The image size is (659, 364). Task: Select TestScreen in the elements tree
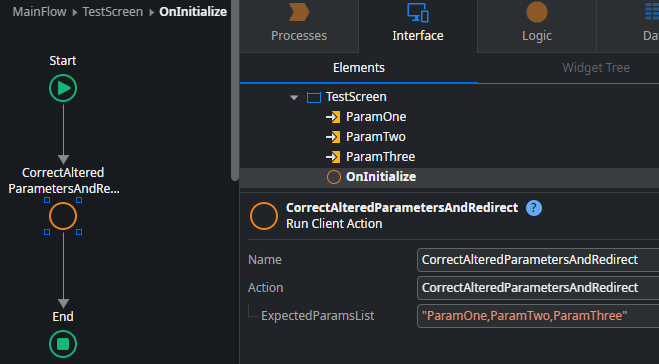(x=356, y=97)
